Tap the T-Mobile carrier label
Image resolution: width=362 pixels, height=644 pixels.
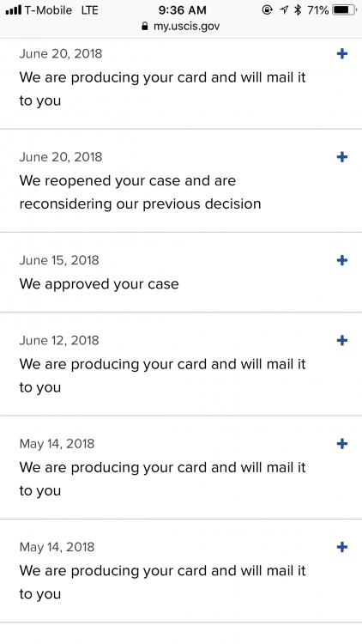(x=48, y=9)
